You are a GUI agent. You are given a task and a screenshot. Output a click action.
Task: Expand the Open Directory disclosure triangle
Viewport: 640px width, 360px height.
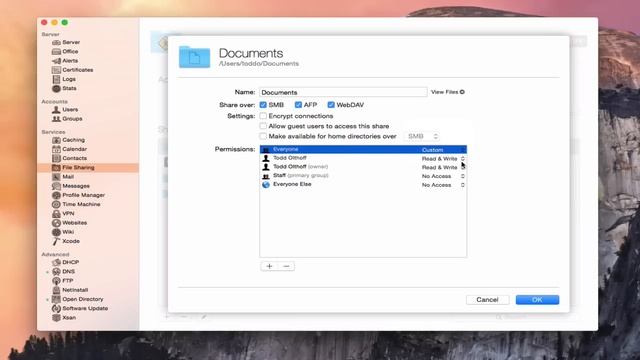coord(47,300)
